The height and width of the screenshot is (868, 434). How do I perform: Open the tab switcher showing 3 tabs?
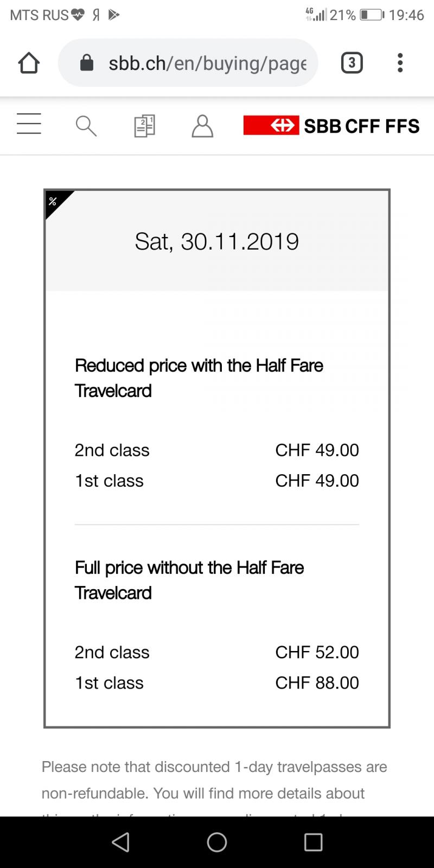tap(352, 63)
